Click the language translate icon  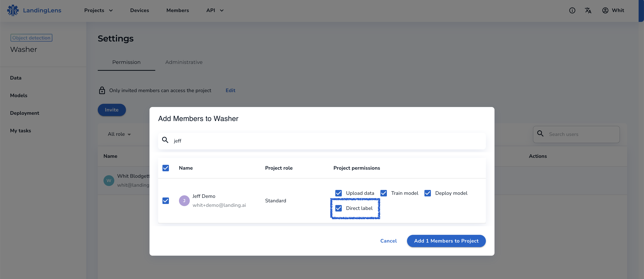(x=588, y=10)
